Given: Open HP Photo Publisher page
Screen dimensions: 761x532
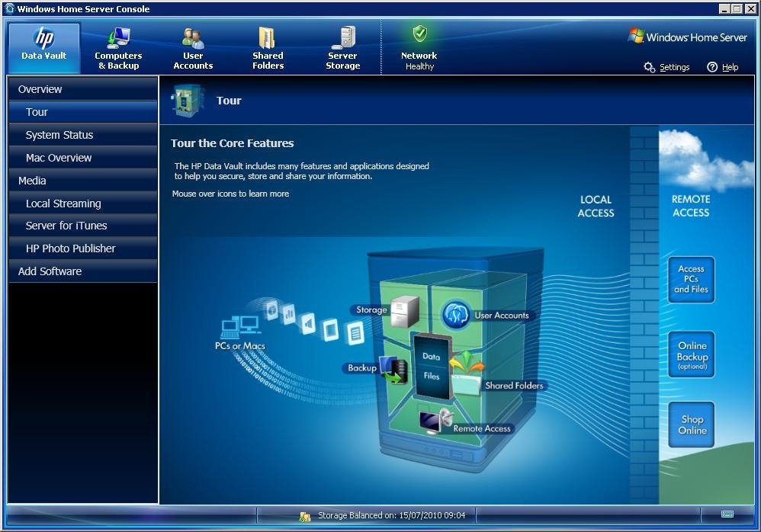Looking at the screenshot, I should (82, 248).
